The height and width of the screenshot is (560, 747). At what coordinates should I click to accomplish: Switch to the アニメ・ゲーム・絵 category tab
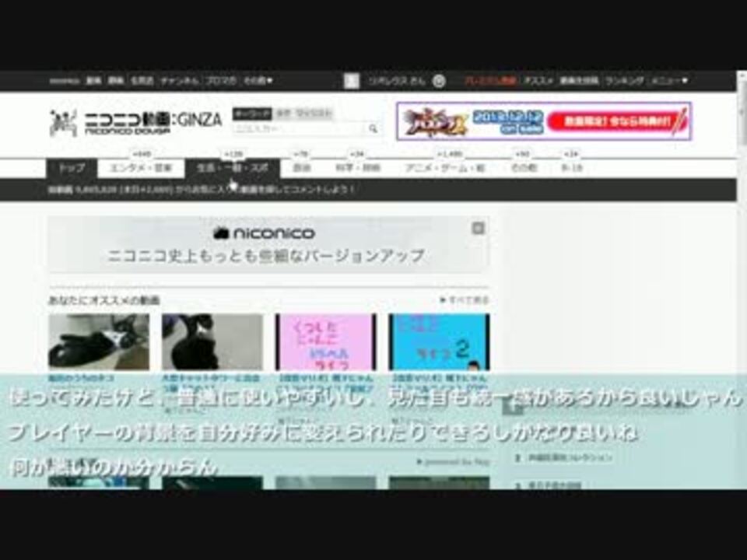(445, 168)
